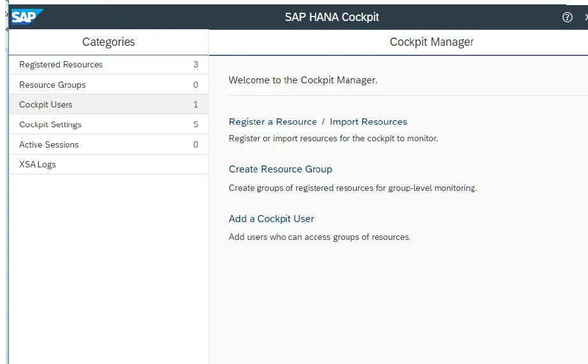
Task: Click the Categories panel header
Action: point(108,42)
